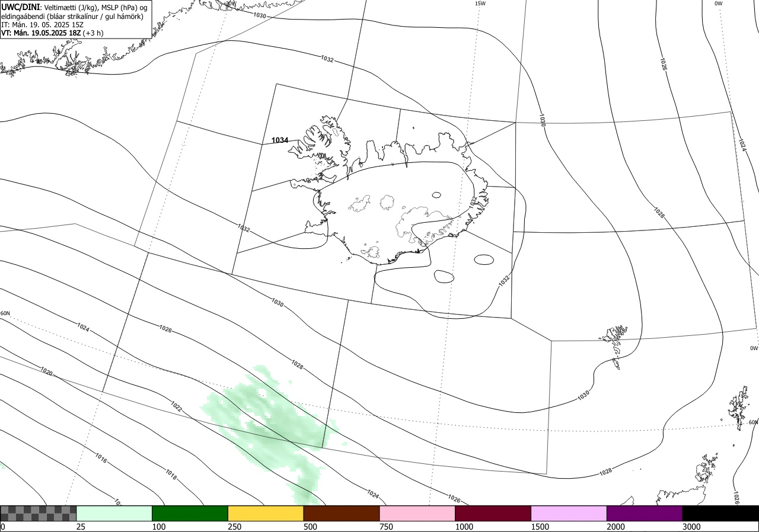Click the legend value 3000

(691, 527)
